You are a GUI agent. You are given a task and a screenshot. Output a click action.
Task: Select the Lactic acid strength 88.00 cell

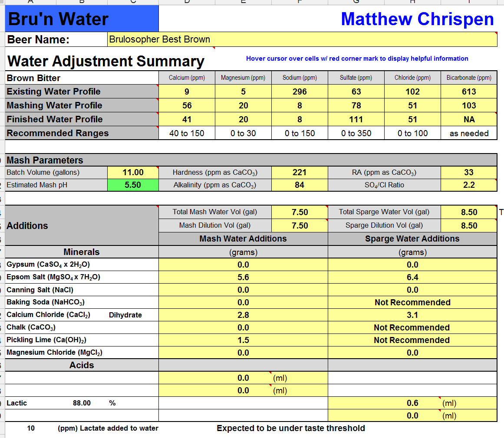pyautogui.click(x=82, y=403)
